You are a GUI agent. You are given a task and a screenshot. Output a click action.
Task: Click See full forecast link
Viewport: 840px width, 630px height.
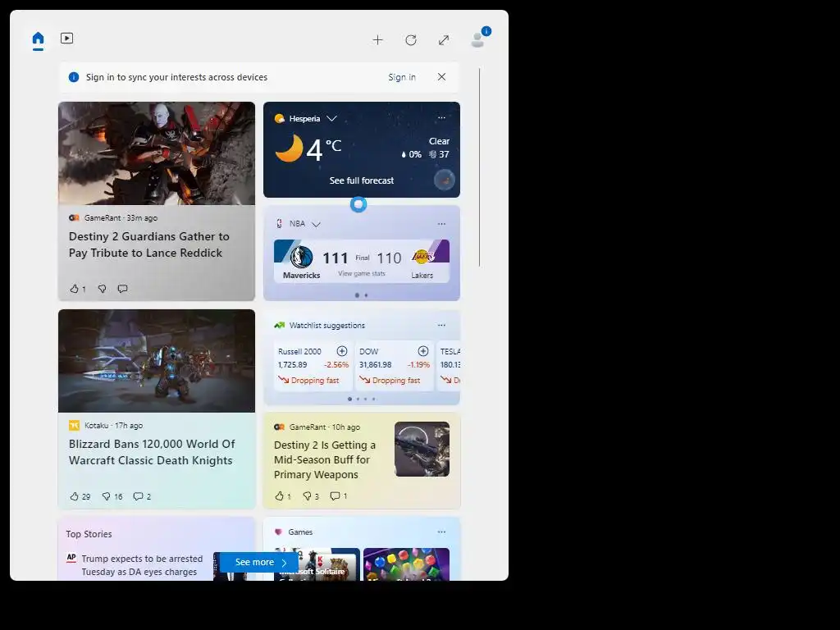[x=362, y=180]
